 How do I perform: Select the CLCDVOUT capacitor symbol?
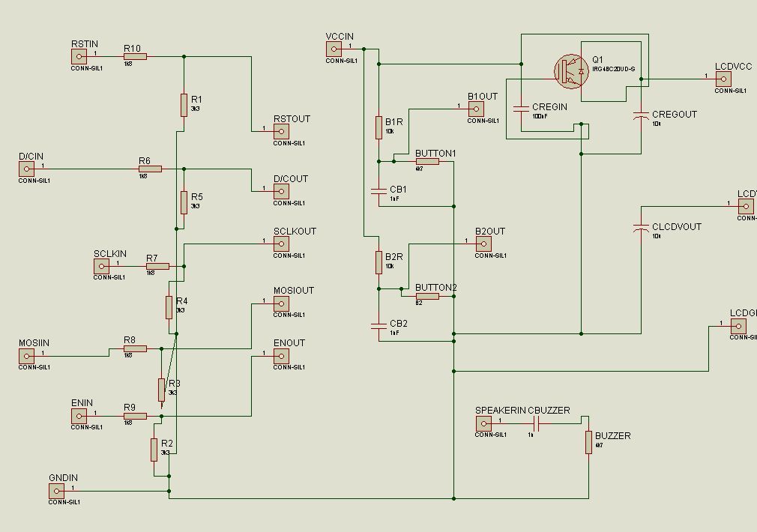coord(641,229)
